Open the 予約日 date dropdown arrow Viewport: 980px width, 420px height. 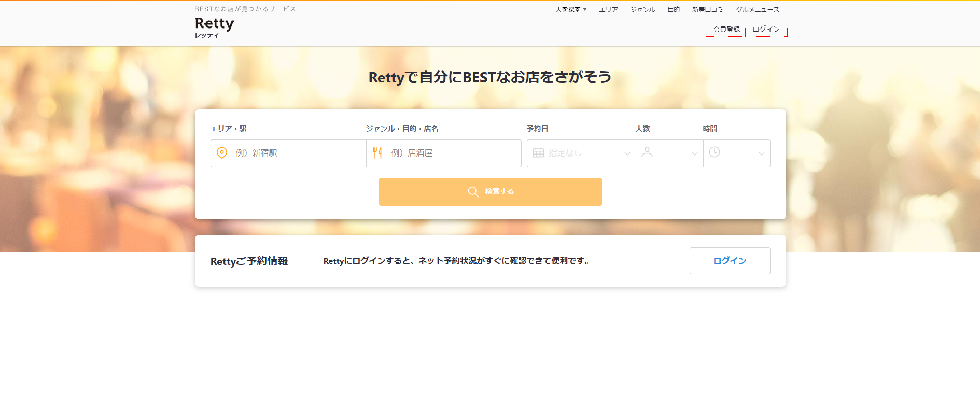coord(627,153)
